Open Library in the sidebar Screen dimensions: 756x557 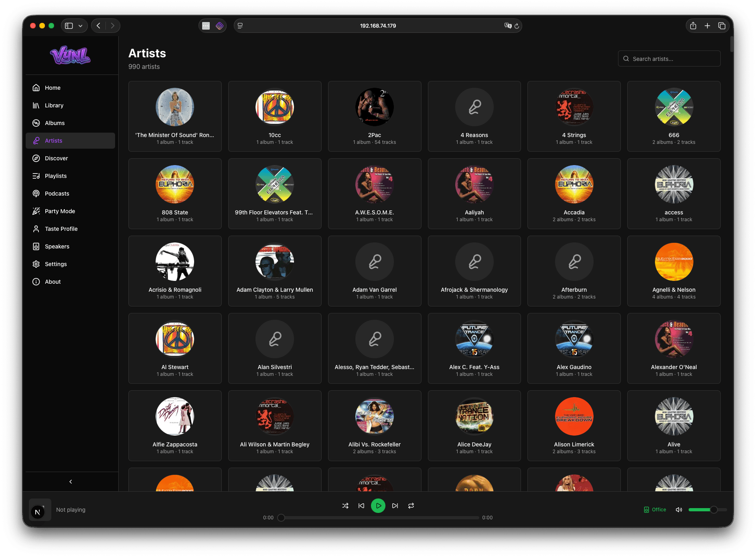pyautogui.click(x=70, y=105)
